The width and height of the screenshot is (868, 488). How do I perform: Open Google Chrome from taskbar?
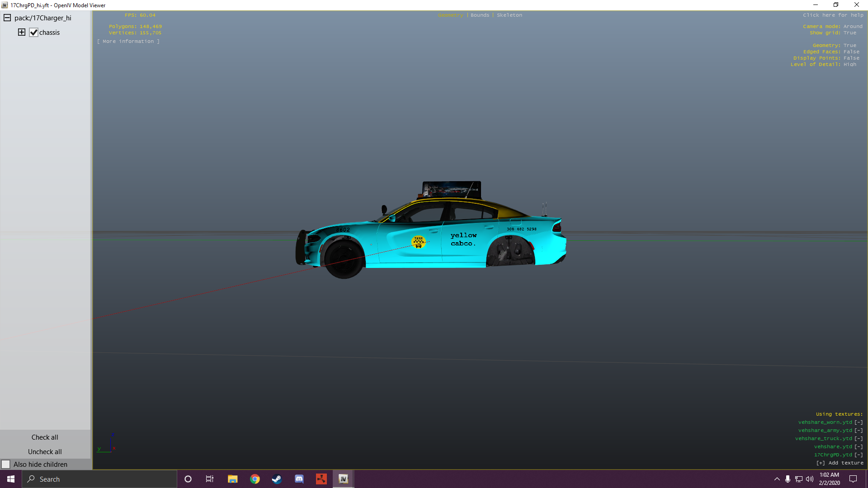coord(255,479)
